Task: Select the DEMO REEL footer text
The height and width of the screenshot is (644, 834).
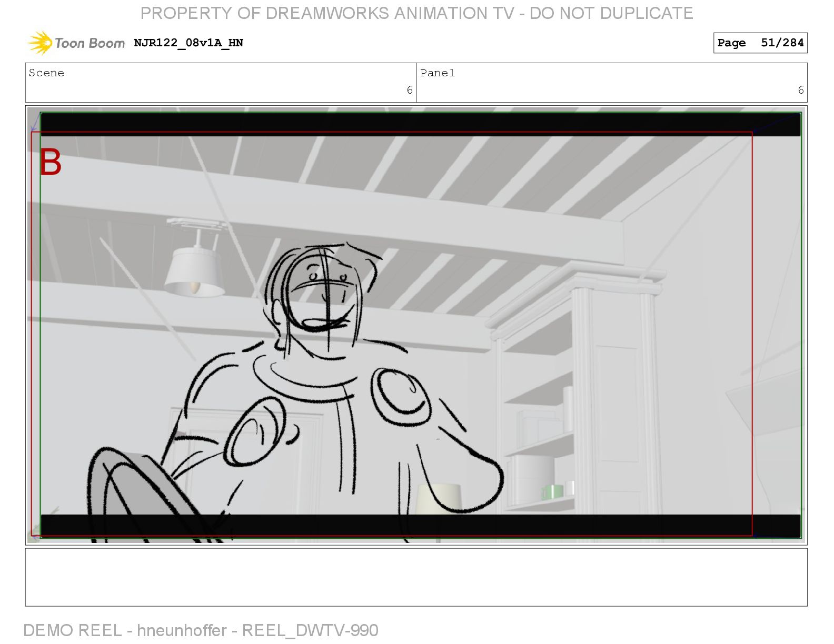Action: coord(201,630)
